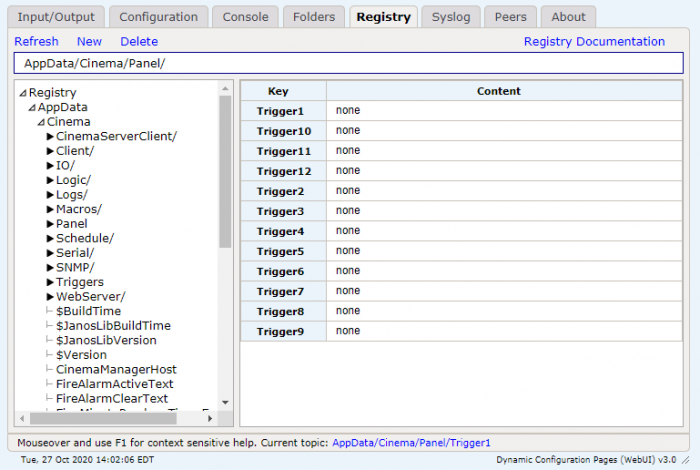The image size is (700, 470).
Task: Select the Registry tab
Action: click(383, 17)
